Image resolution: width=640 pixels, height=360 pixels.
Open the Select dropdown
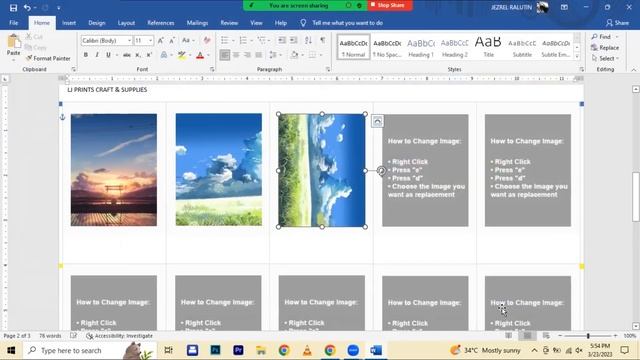point(605,58)
